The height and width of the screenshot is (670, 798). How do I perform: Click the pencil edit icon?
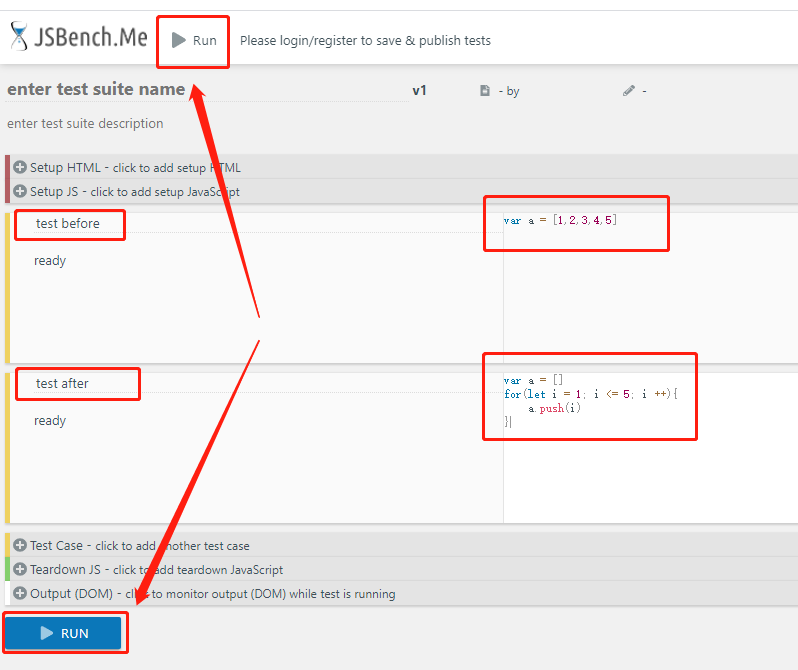[629, 91]
